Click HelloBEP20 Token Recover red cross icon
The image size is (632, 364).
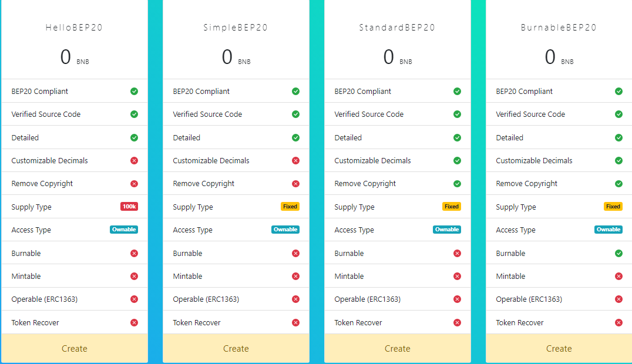(135, 322)
